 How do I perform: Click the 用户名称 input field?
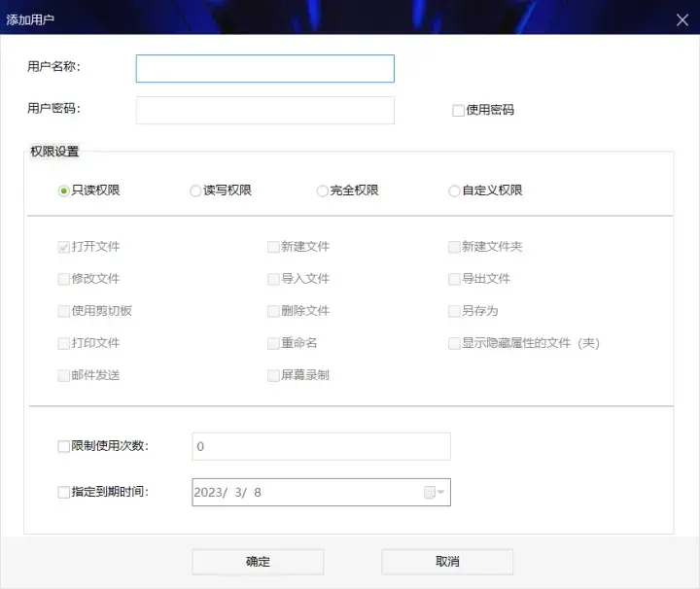(x=264, y=68)
